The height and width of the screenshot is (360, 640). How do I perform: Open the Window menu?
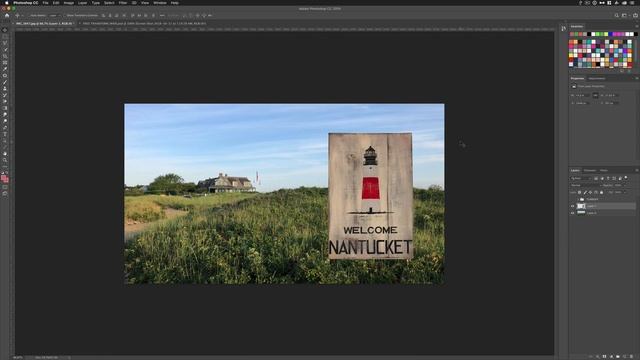tap(160, 2)
